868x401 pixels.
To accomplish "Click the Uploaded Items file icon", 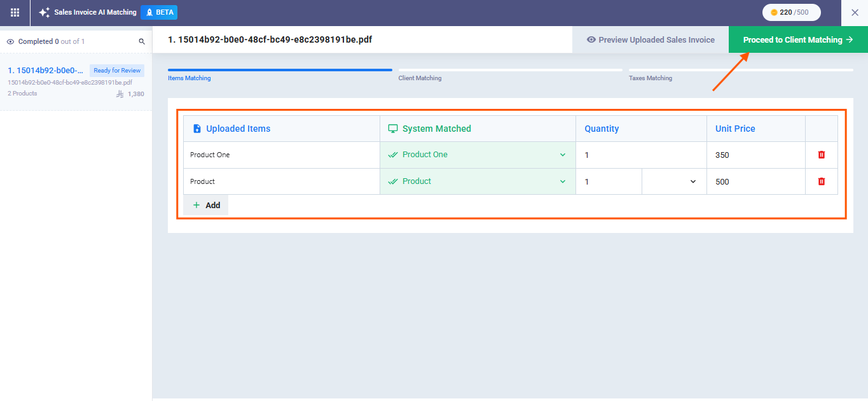I will (196, 129).
